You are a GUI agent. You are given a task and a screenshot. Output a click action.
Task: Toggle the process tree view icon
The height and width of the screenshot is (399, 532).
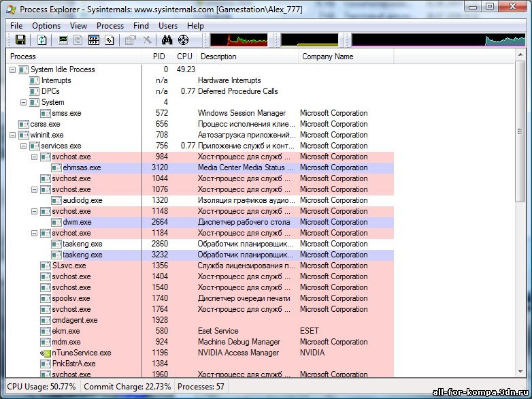78,40
